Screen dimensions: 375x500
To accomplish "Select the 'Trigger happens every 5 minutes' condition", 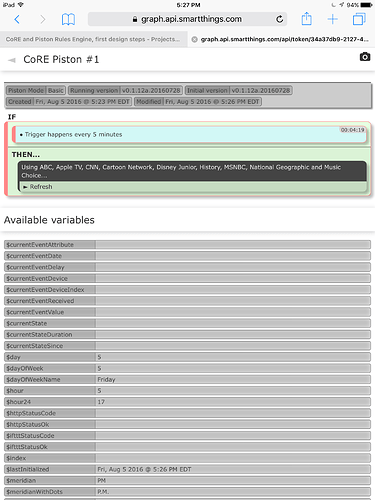I will click(x=189, y=135).
